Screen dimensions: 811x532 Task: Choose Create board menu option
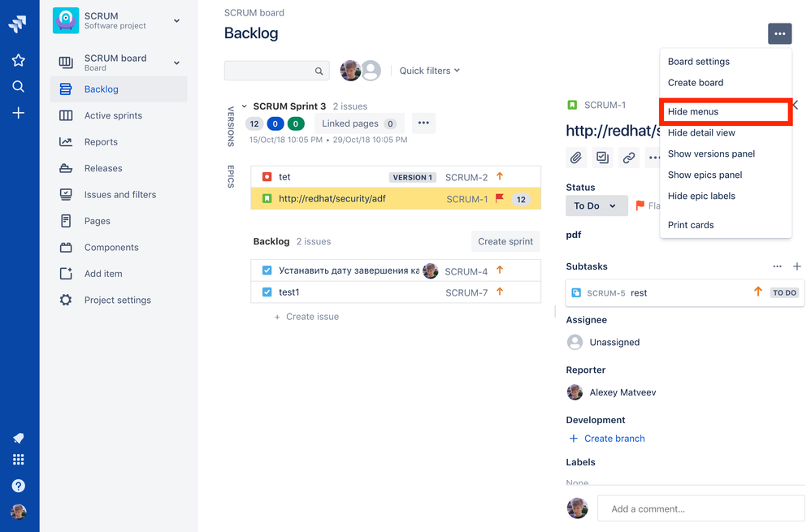[726, 83]
